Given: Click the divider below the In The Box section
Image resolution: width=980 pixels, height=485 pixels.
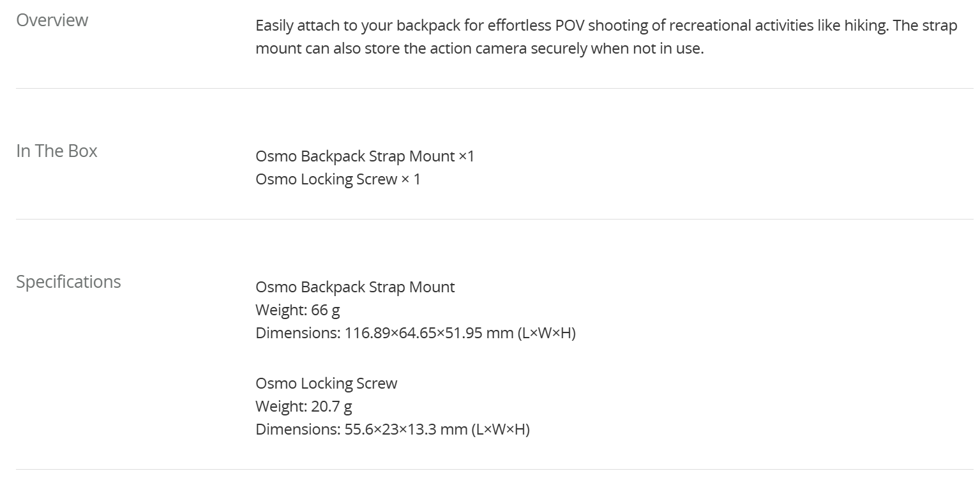Looking at the screenshot, I should pos(495,219).
